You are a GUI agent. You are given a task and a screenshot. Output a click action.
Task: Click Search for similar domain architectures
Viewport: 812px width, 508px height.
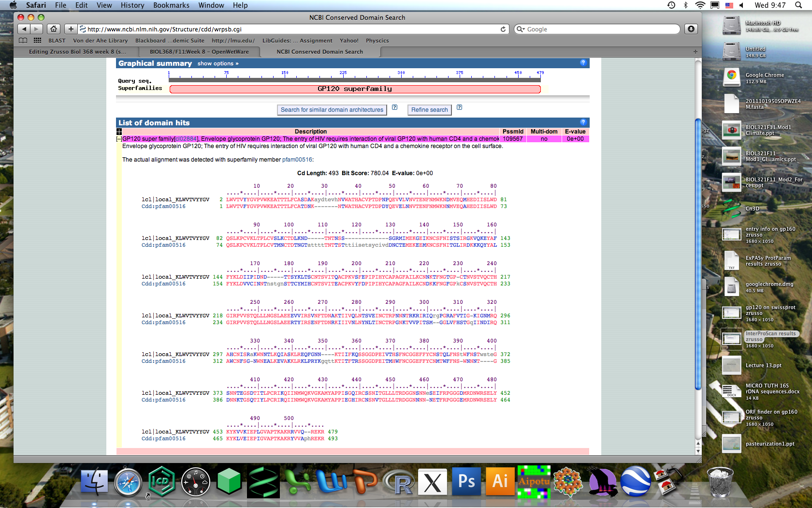(x=332, y=110)
